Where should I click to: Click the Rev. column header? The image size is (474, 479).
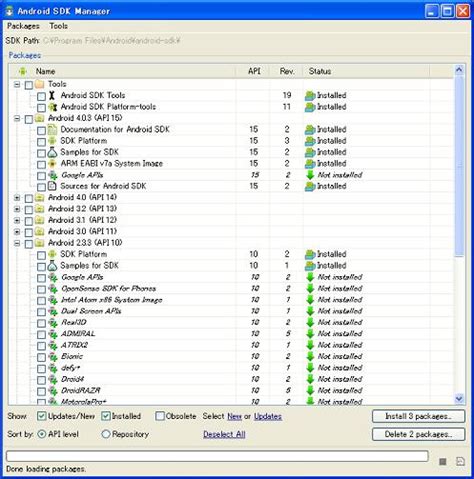point(286,71)
